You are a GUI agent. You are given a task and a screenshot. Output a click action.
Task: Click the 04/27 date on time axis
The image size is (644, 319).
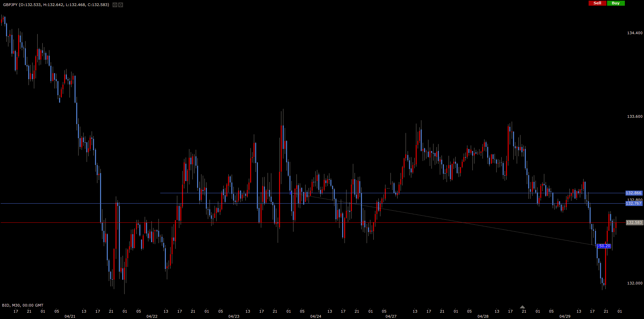(391, 316)
